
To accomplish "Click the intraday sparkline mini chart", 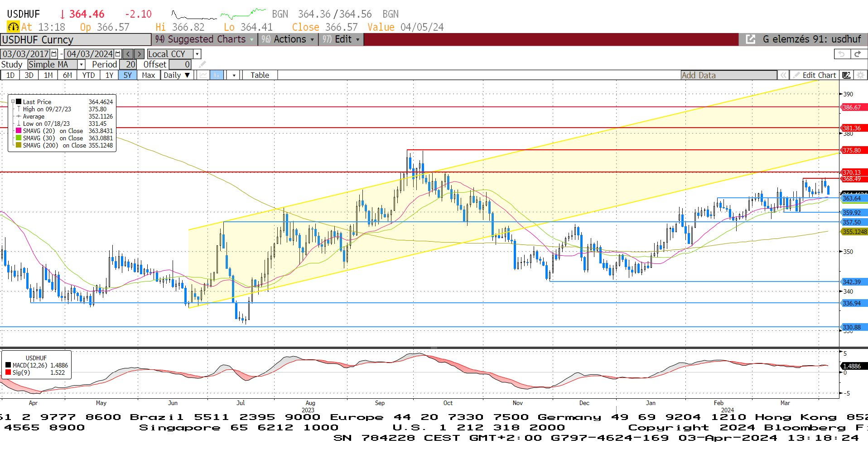I will pyautogui.click(x=219, y=14).
